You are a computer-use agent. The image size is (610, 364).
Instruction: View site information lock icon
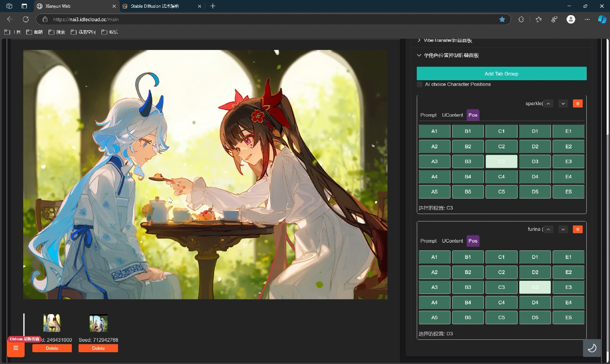(x=45, y=19)
